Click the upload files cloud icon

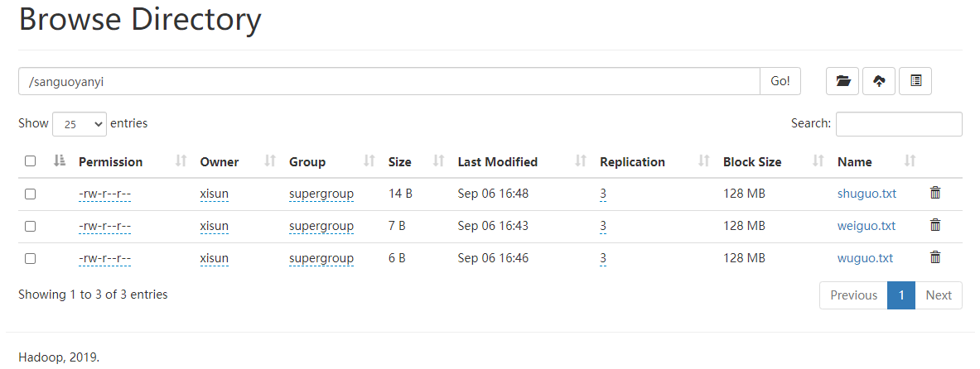point(879,81)
